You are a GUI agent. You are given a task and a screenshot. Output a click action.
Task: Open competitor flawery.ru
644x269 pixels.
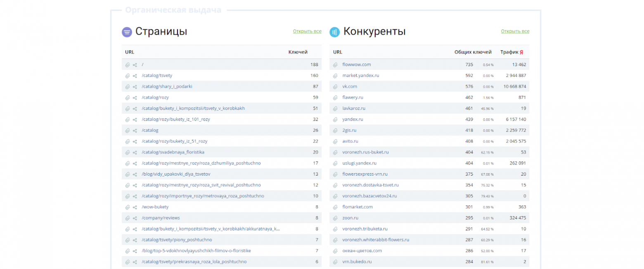[x=353, y=98]
